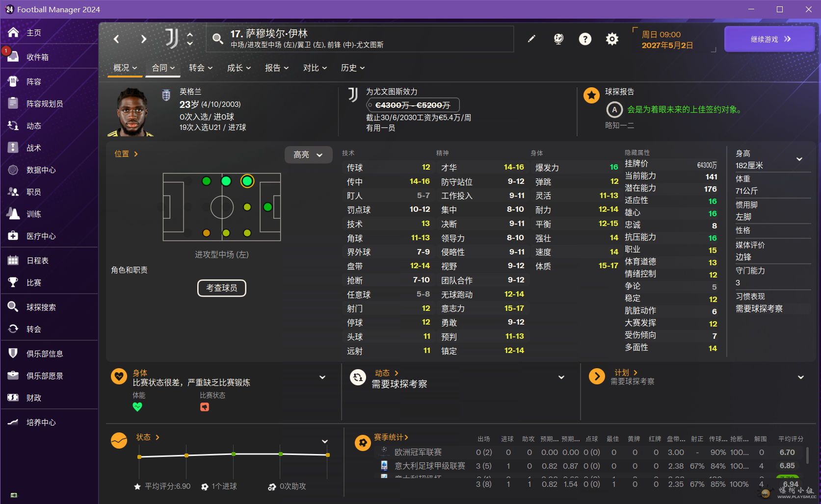Image resolution: width=821 pixels, height=504 pixels.
Task: Click the scout report star icon
Action: [591, 95]
